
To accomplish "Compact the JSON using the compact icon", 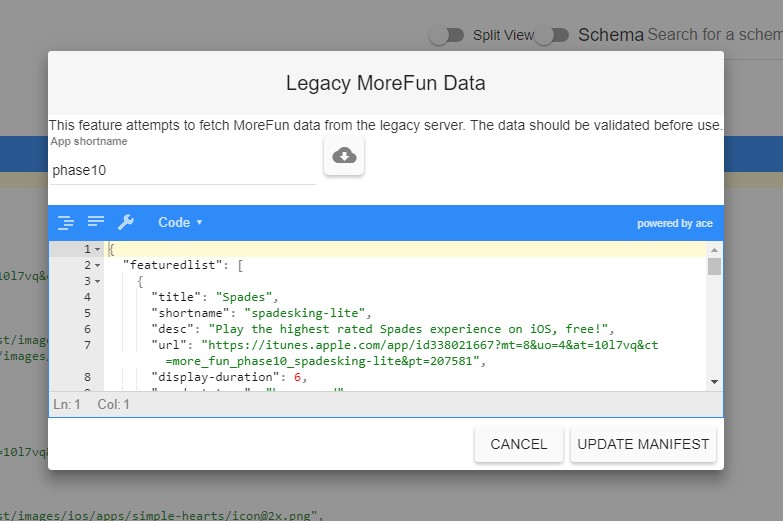I will click(x=96, y=222).
